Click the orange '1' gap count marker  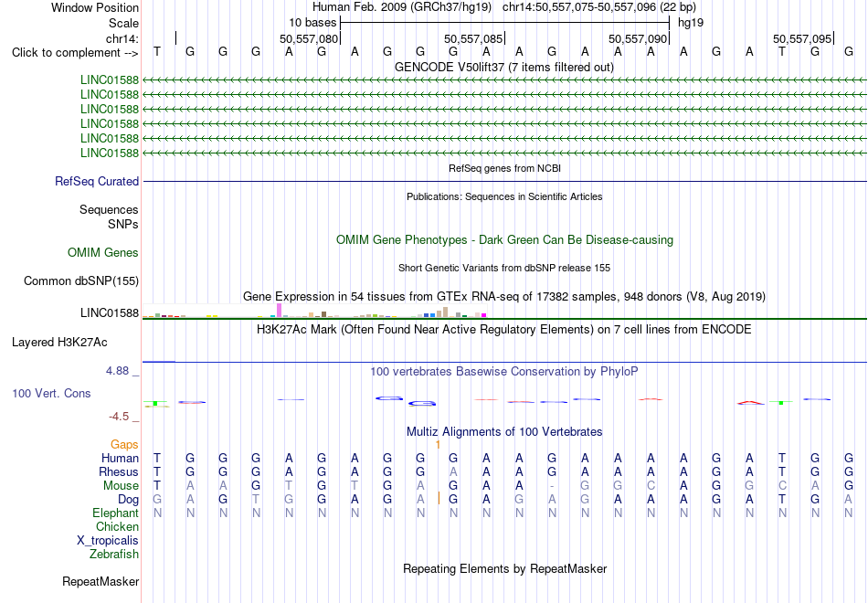click(x=438, y=445)
